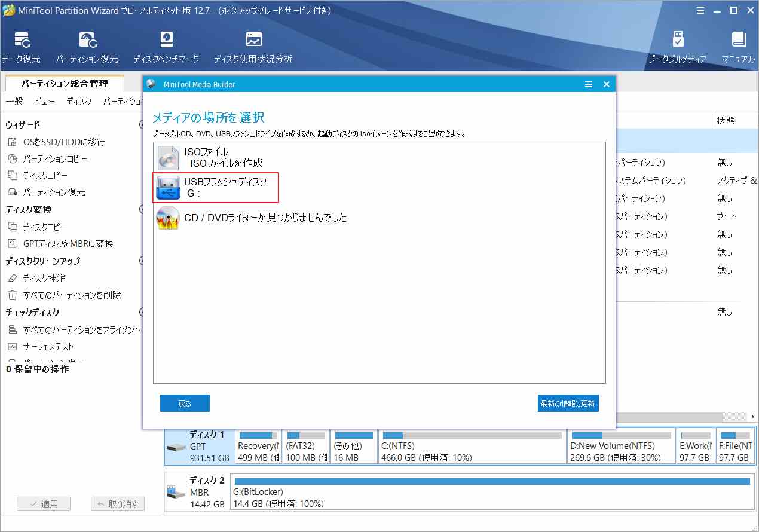Collapse the ディスク変換 section
759x532 pixels.
[x=141, y=210]
